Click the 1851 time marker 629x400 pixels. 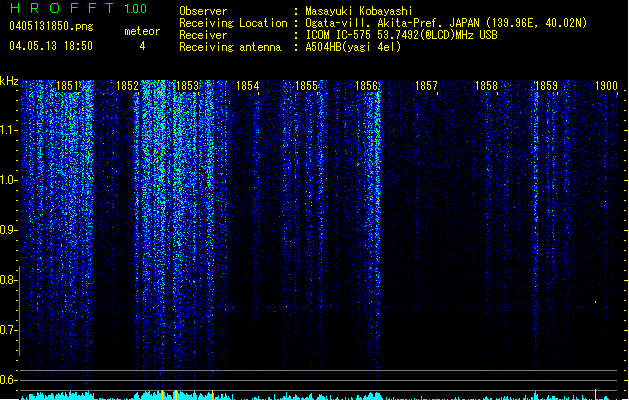(67, 86)
